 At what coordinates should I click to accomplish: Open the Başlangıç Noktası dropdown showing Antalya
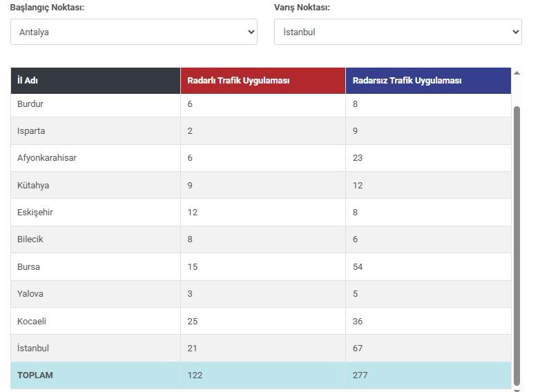[134, 32]
